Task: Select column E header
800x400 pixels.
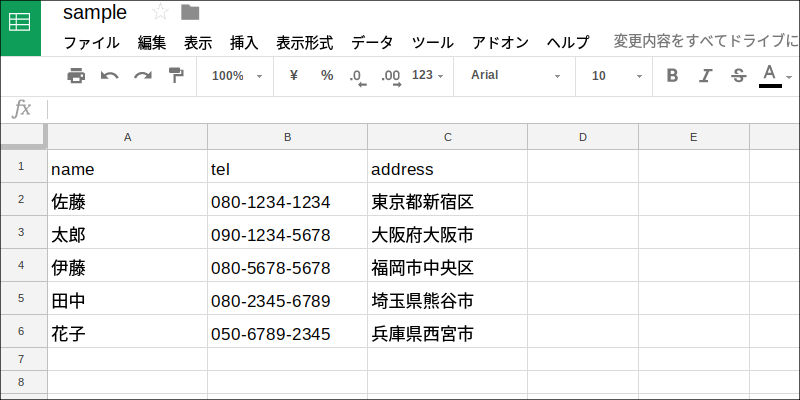Action: click(693, 137)
